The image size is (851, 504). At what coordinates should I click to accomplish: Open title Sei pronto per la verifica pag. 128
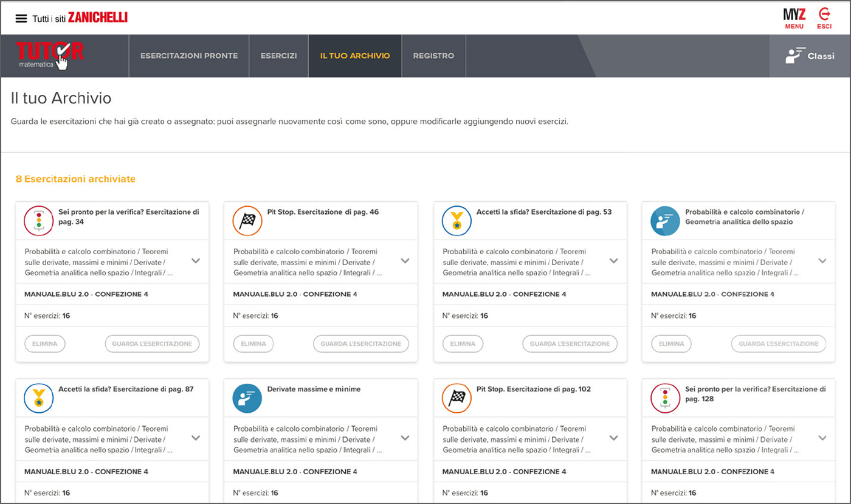[x=756, y=394]
